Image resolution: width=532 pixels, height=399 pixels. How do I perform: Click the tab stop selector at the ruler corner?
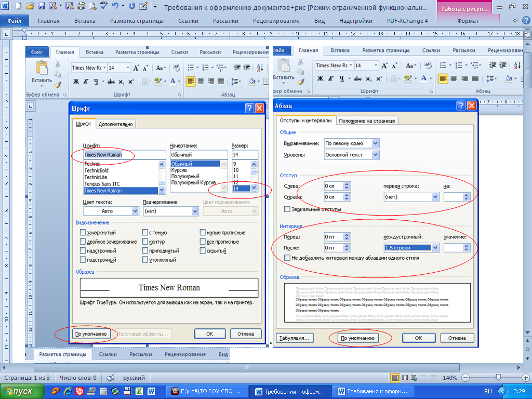tap(6, 34)
